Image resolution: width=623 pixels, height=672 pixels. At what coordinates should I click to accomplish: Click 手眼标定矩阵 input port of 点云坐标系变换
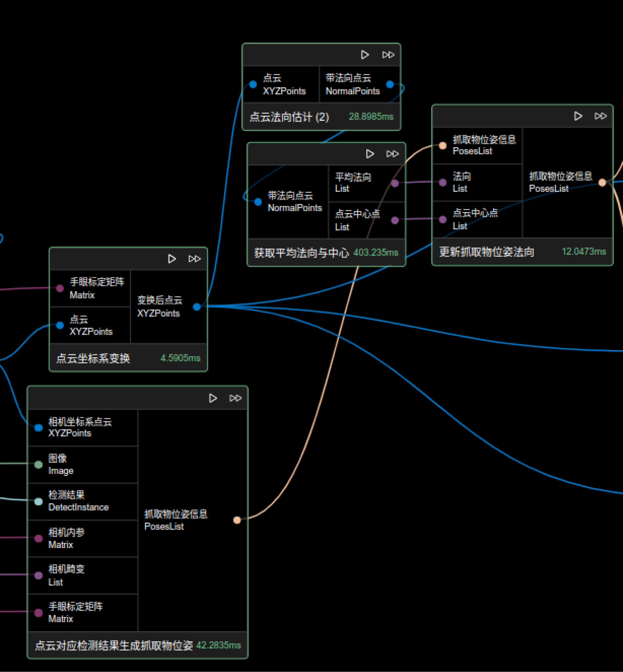60,288
